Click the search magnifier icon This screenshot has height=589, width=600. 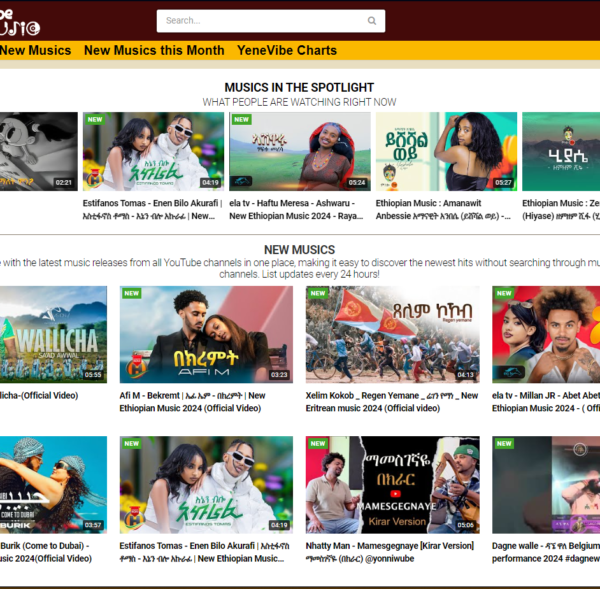pos(372,21)
